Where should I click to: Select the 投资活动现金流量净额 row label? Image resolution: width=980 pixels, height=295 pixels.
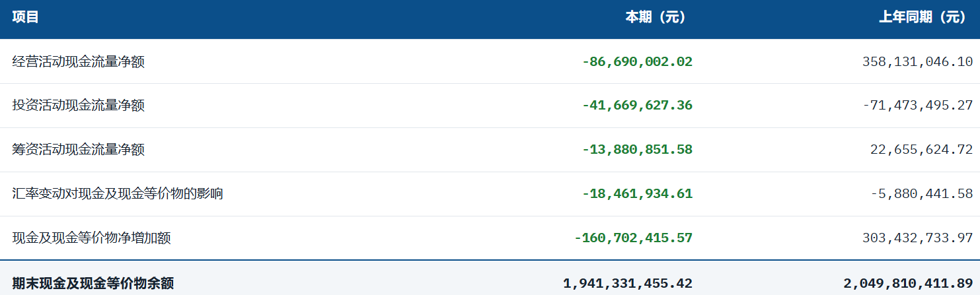click(79, 106)
